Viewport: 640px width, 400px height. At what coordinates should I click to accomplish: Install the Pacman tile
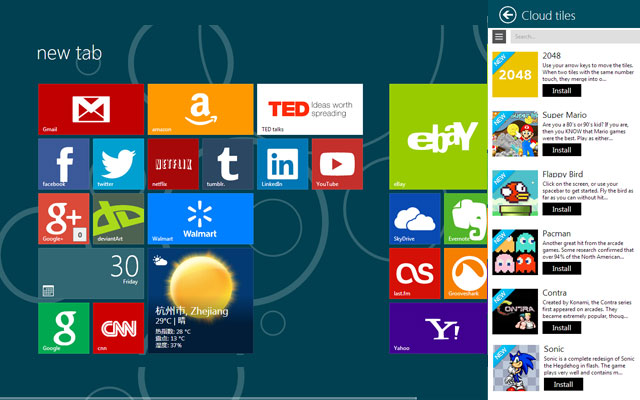pyautogui.click(x=562, y=268)
